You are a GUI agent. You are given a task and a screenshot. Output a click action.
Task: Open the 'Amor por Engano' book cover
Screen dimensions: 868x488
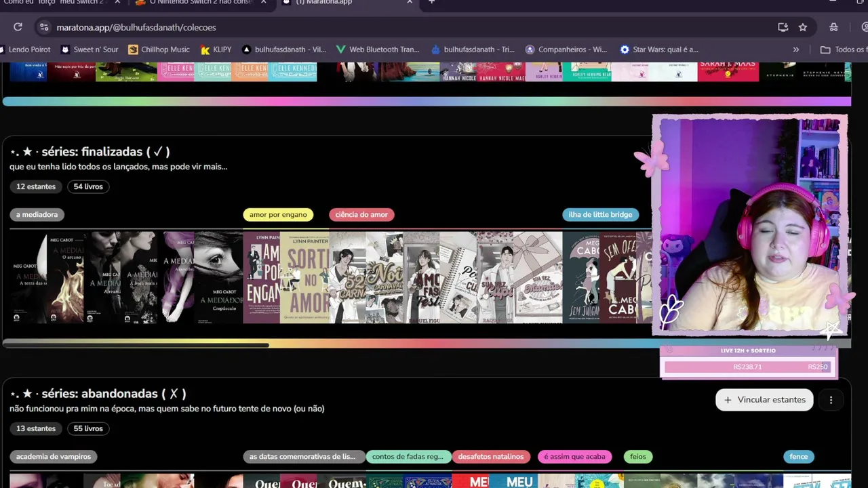pos(261,277)
